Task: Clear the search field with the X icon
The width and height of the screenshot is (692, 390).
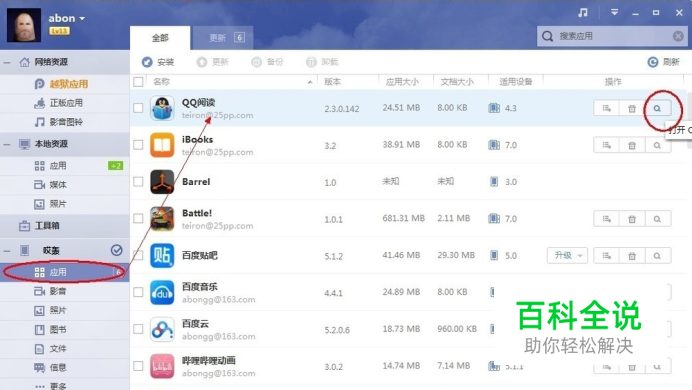Action: 678,36
